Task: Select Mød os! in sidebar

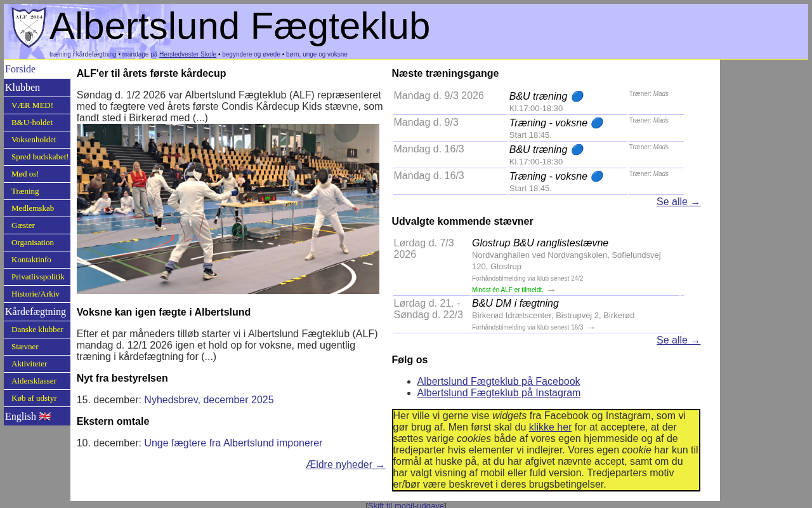Action: click(x=37, y=174)
